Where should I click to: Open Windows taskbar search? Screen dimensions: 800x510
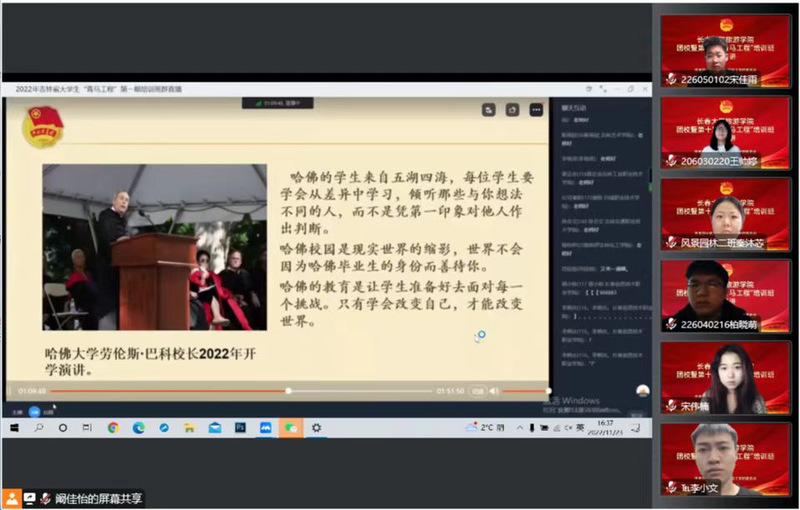39,428
